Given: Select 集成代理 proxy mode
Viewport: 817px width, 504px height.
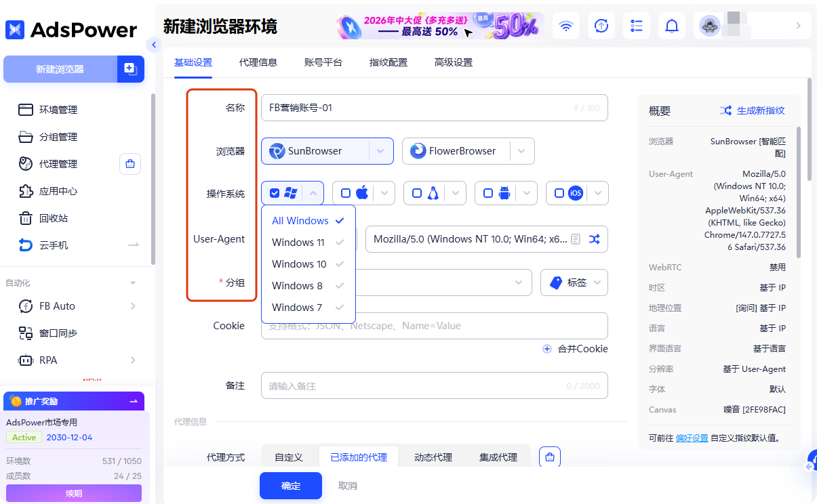Looking at the screenshot, I should 498,457.
